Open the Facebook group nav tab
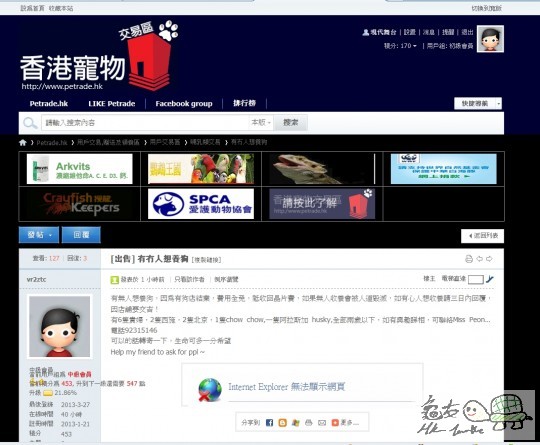 (x=184, y=104)
